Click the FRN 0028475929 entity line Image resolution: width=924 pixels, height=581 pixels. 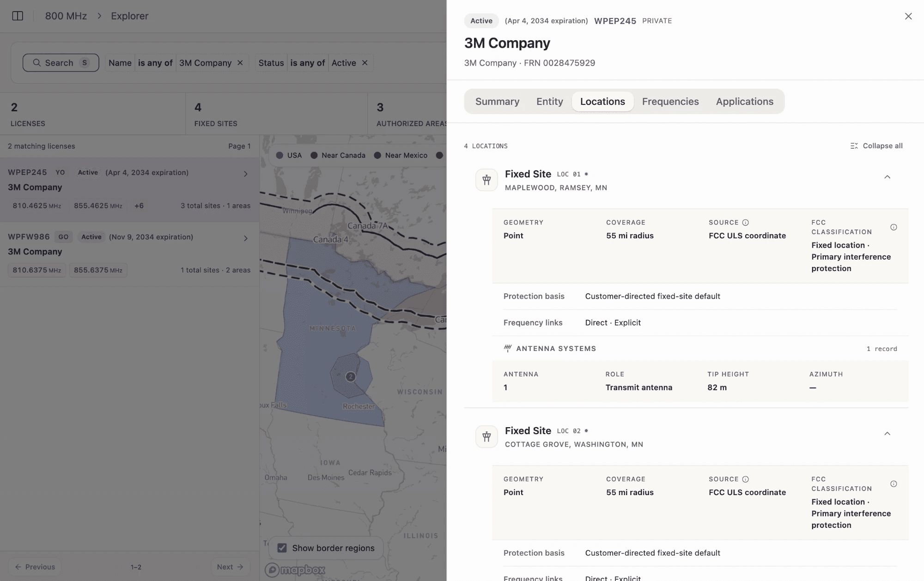click(x=529, y=63)
